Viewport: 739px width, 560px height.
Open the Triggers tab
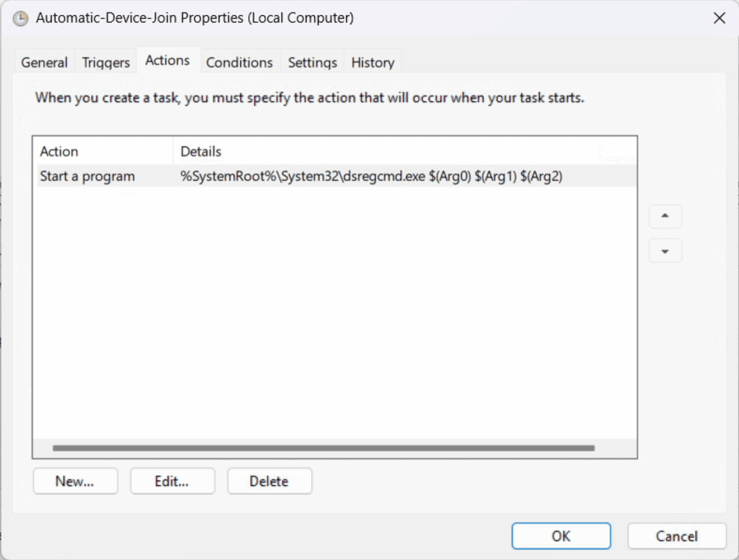(x=106, y=62)
